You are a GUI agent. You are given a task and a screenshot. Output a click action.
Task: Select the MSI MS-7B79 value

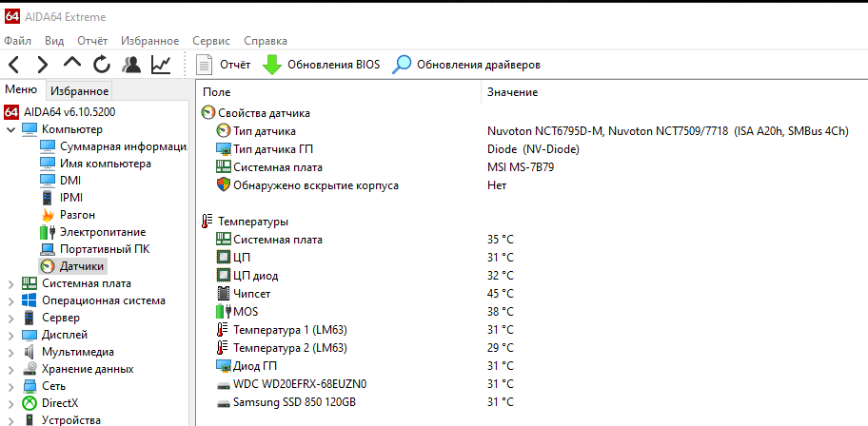(x=521, y=167)
